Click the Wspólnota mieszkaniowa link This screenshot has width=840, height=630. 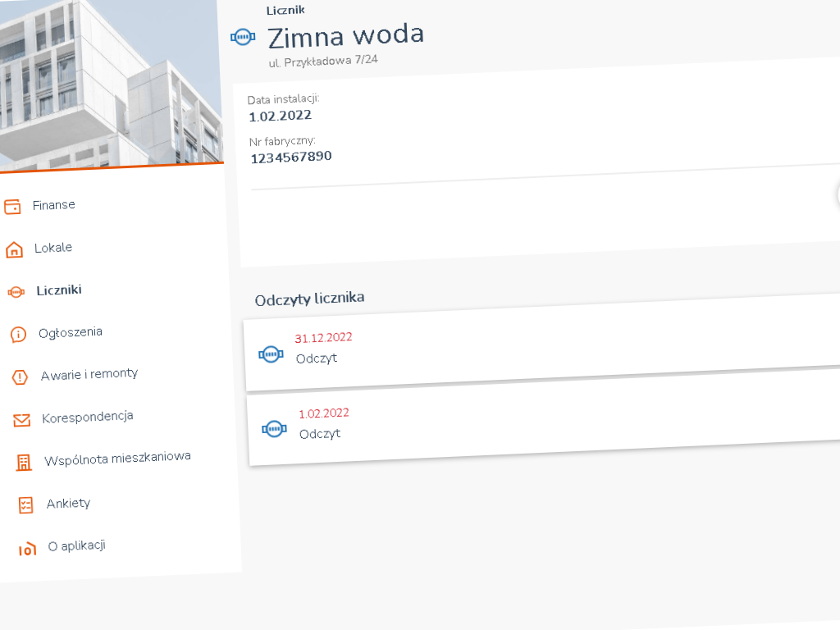coord(117,458)
